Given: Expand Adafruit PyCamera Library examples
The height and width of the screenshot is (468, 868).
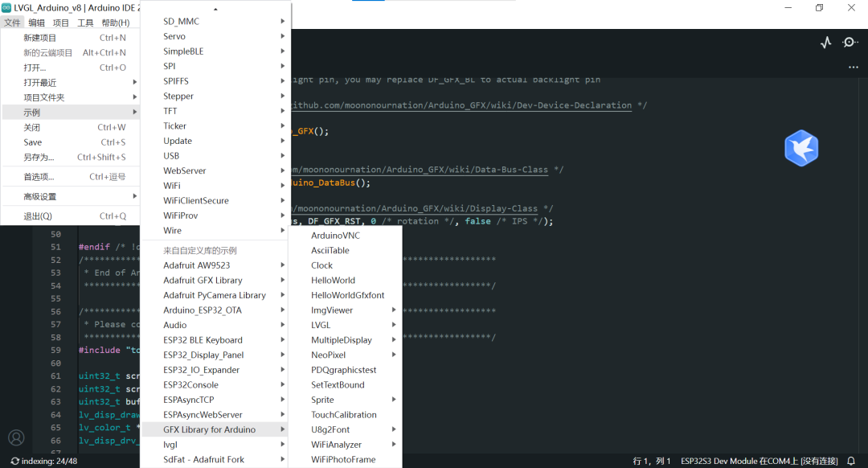Looking at the screenshot, I should (215, 295).
